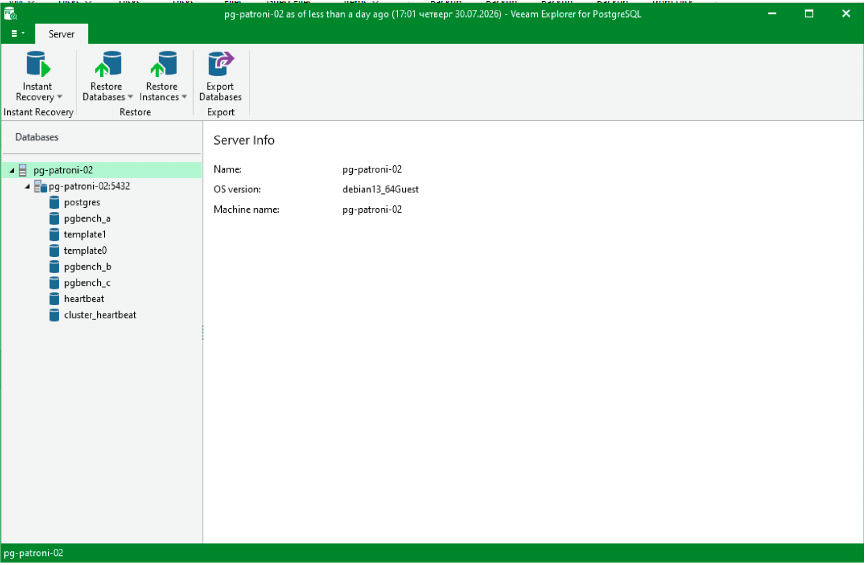Select the pgbench_a database label
The height and width of the screenshot is (565, 865).
[x=87, y=218]
